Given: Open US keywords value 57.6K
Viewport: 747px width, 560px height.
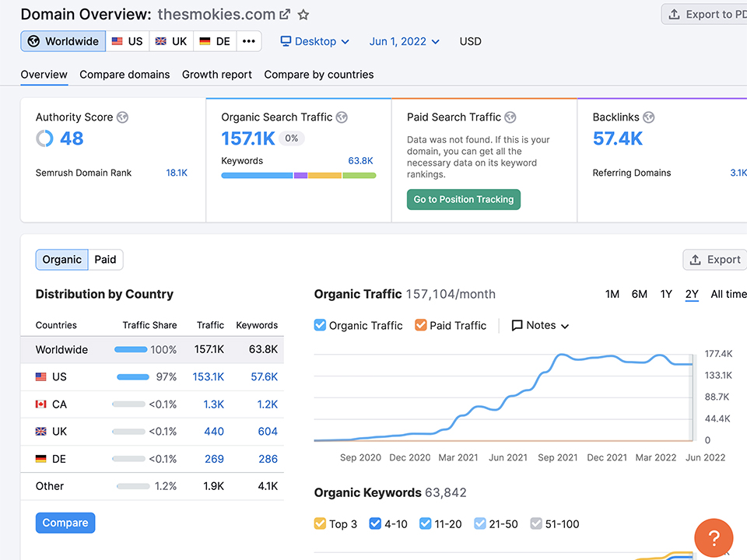Looking at the screenshot, I should [x=264, y=376].
